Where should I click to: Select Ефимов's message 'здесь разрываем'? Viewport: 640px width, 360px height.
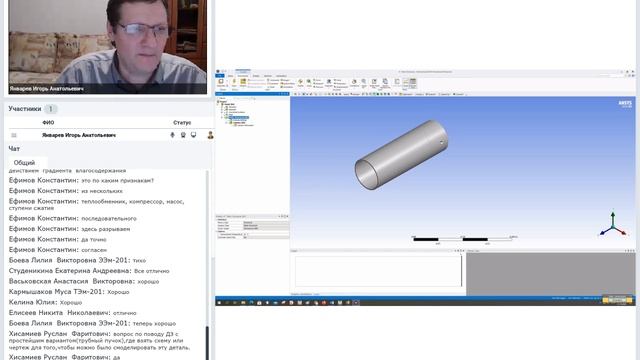point(106,229)
